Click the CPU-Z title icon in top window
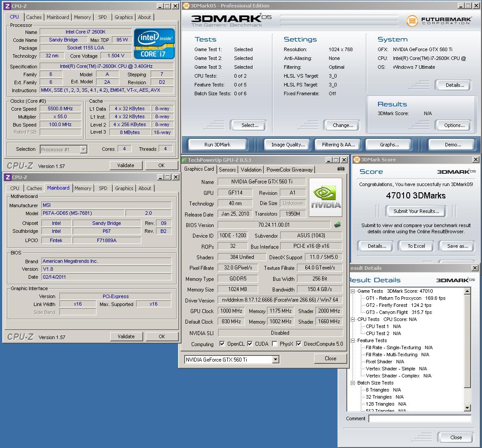482x448 pixels. click(7, 6)
